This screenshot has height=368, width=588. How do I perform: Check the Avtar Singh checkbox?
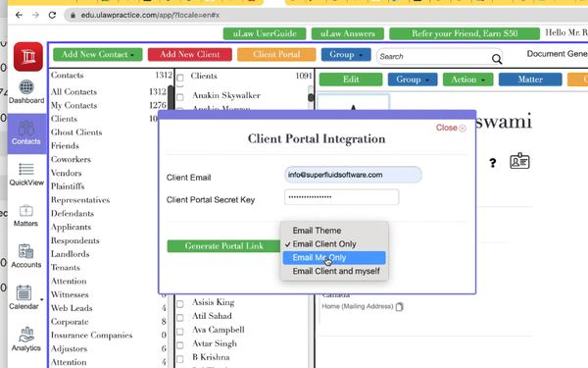pyautogui.click(x=180, y=345)
